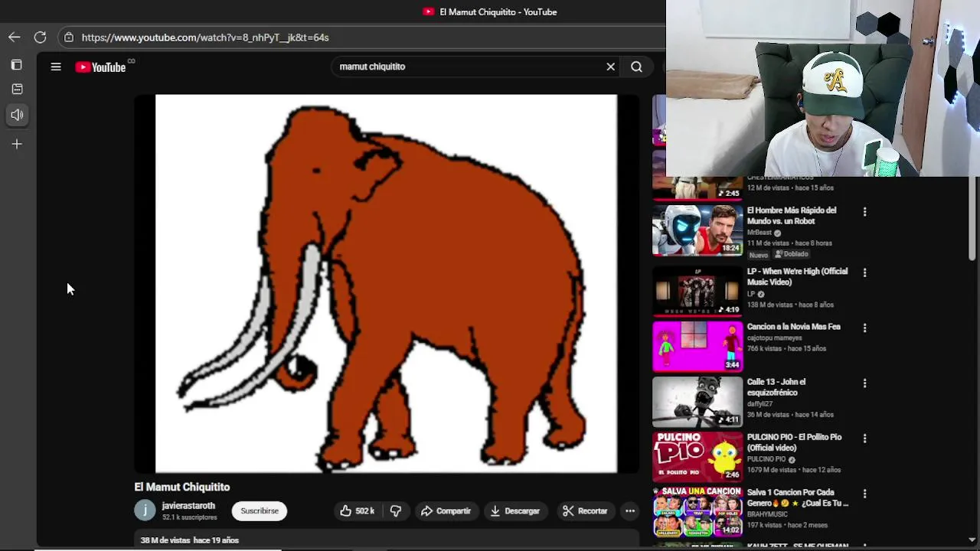The image size is (980, 551).
Task: Open options menu for Novia Mas Fea video
Action: click(864, 328)
